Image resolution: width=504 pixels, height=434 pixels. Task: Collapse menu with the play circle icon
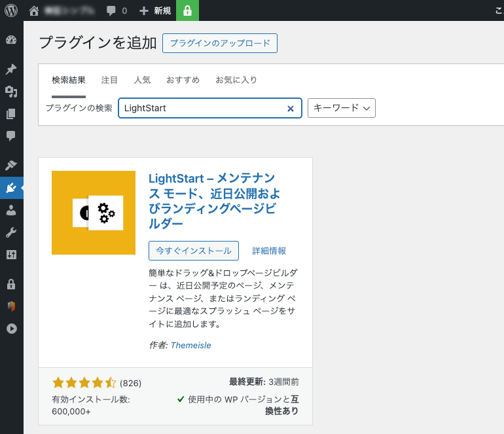tap(12, 329)
